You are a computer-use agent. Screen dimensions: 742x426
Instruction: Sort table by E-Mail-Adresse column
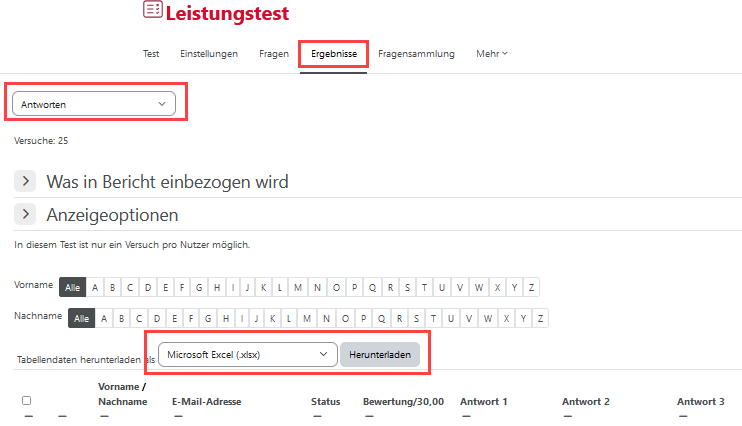(206, 401)
